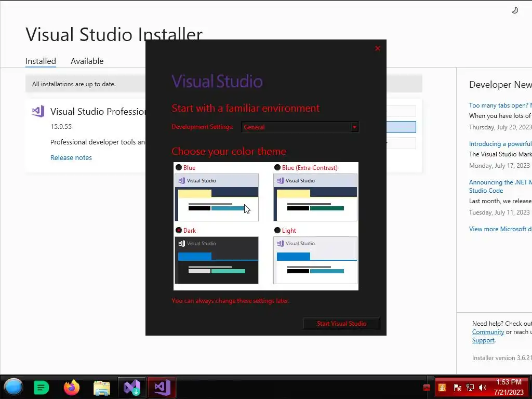Click the Installer version text

point(502,357)
